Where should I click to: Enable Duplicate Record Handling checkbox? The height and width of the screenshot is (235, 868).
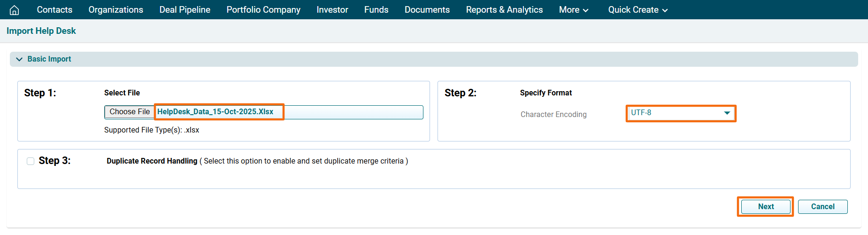pos(31,161)
